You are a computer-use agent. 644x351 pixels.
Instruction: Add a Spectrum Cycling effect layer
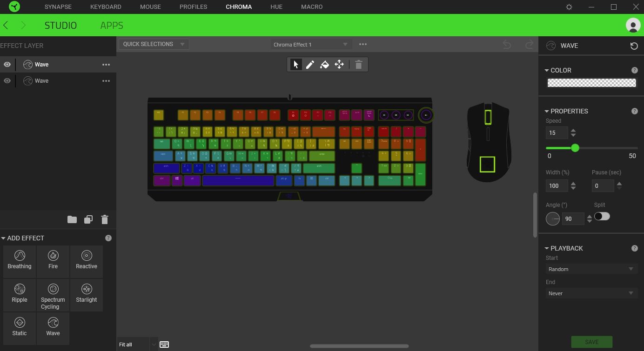pyautogui.click(x=53, y=295)
